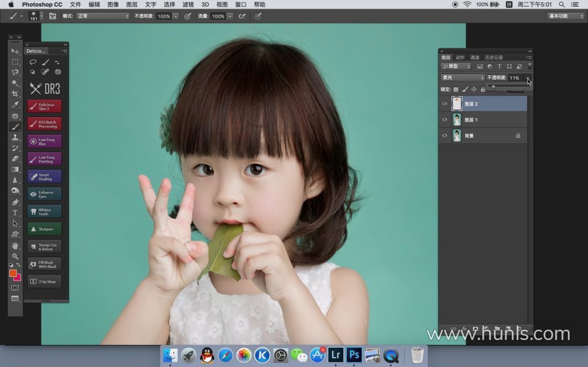Toggle layer filtering switch on or off
This screenshot has width=588, height=367.
[x=529, y=66]
